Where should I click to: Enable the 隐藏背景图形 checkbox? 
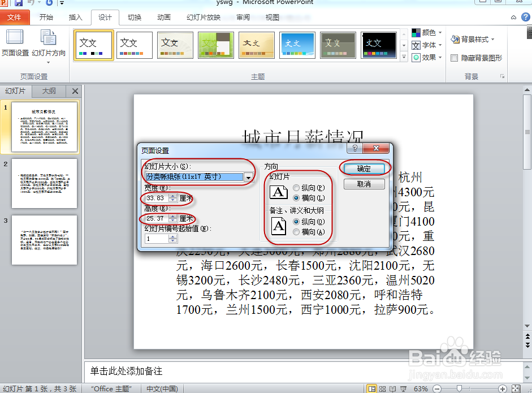coord(455,57)
